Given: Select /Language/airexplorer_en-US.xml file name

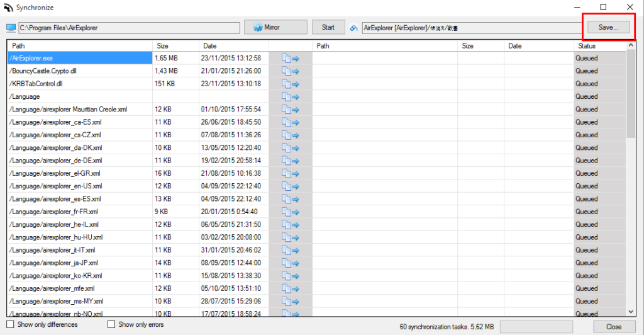Looking at the screenshot, I should pyautogui.click(x=56, y=186).
